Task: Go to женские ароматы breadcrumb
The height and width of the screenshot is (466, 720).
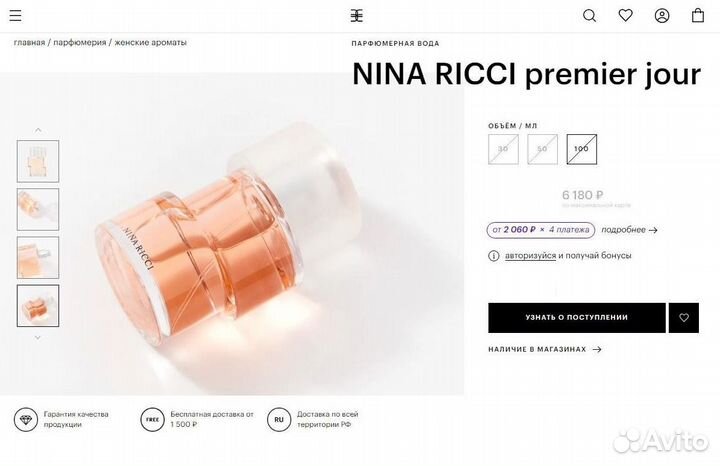Action: tap(150, 43)
